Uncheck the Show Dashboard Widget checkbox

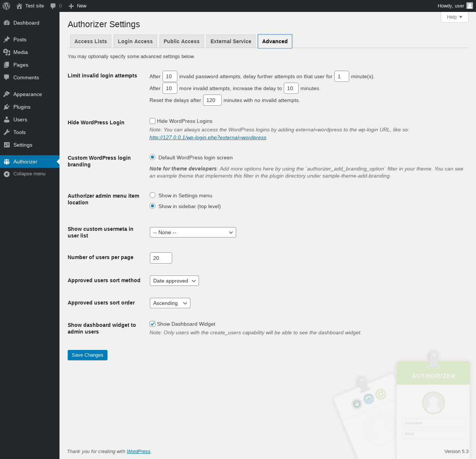pyautogui.click(x=152, y=324)
